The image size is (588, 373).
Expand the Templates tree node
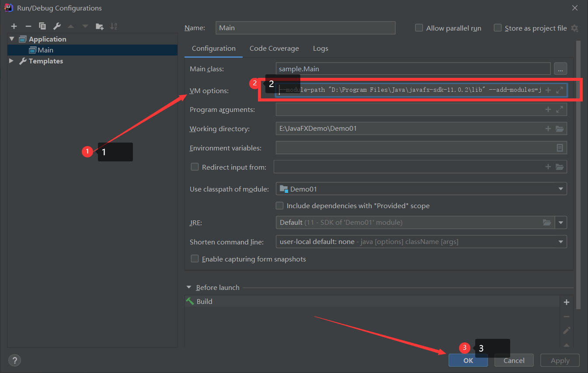tap(11, 61)
